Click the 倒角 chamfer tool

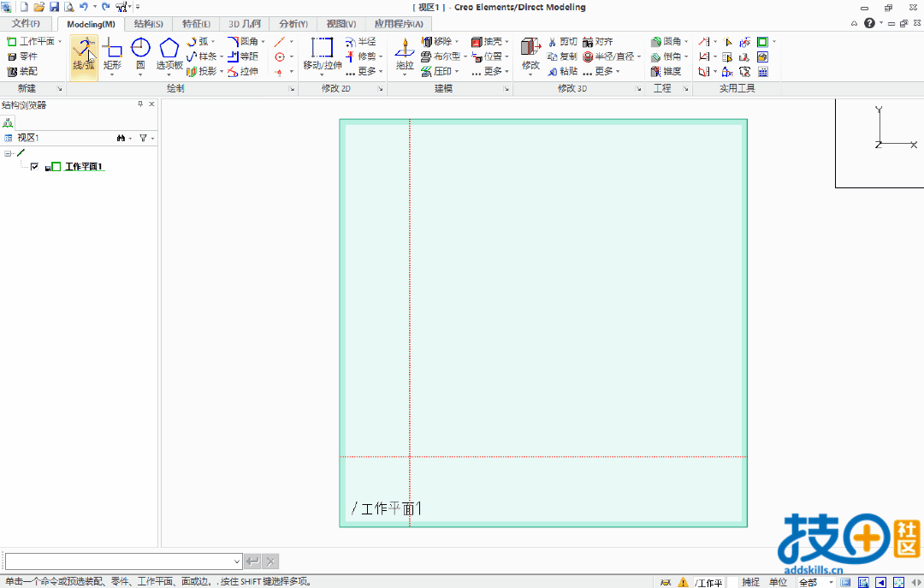pyautogui.click(x=666, y=56)
